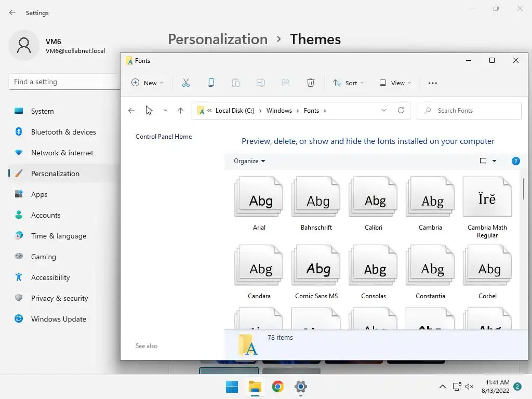Select the Arial font family
532x399 pixels.
[259, 204]
